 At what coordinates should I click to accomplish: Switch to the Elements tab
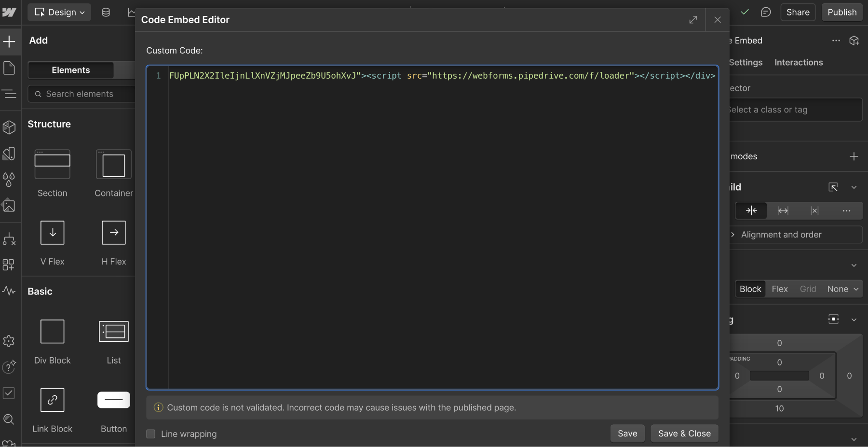point(71,70)
